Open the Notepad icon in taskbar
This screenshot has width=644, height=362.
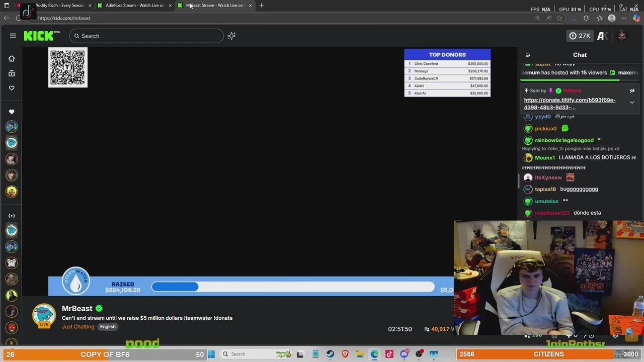(315, 354)
